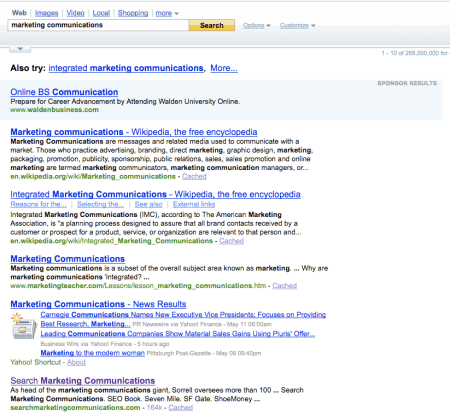Jump to External links section

point(194,204)
